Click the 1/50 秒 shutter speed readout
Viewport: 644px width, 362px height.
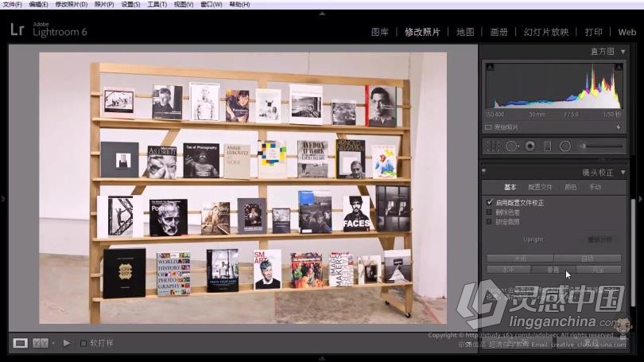tap(612, 115)
